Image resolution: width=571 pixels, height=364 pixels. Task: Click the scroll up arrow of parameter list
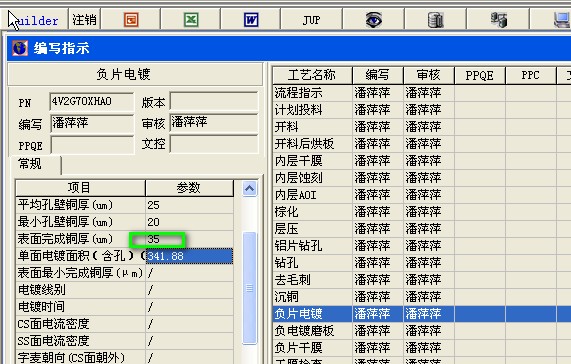click(249, 189)
